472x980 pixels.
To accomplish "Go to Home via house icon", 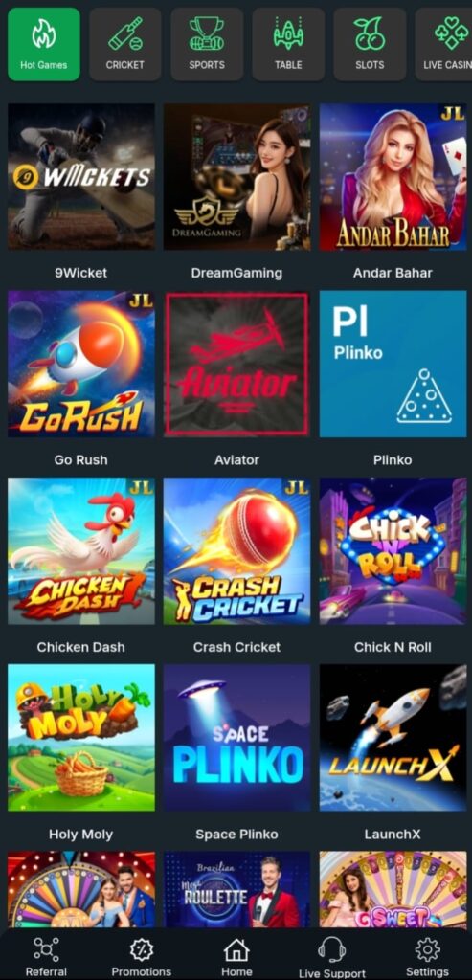I will coord(236,950).
